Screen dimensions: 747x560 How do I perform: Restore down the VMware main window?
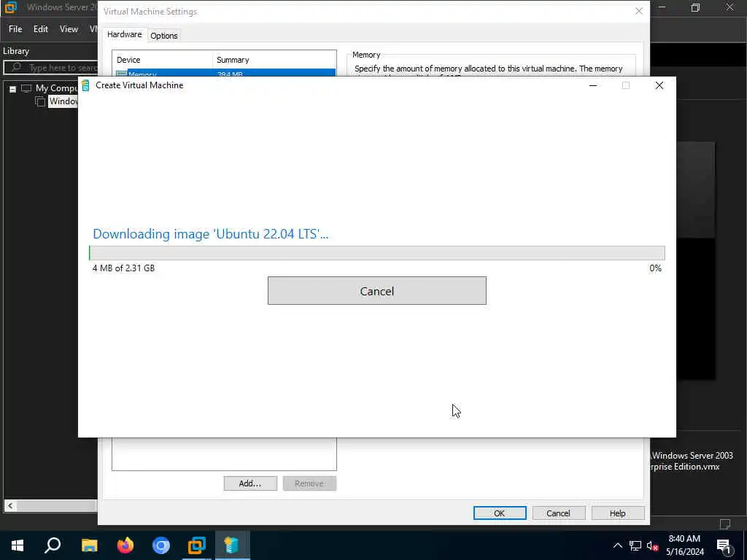pyautogui.click(x=695, y=7)
